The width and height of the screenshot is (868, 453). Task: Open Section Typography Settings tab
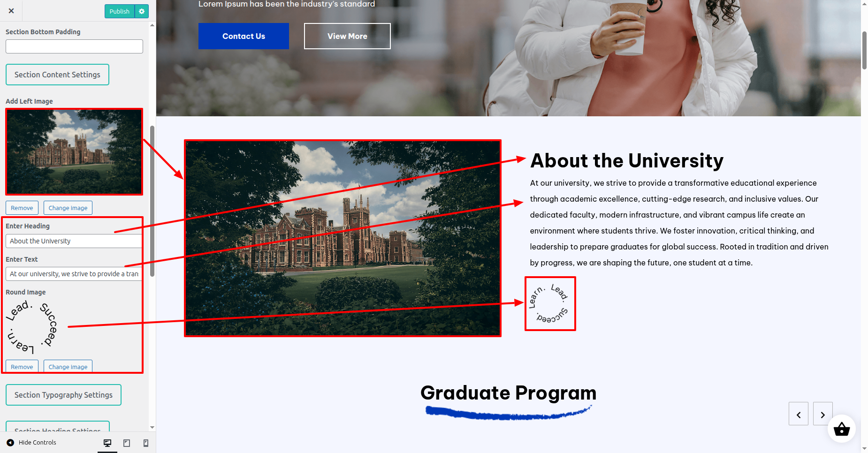tap(63, 395)
